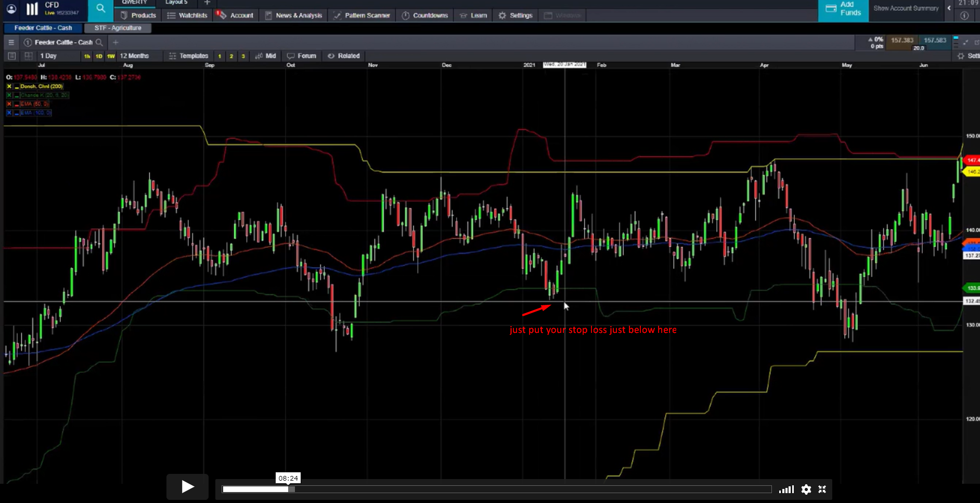Seek on the video progress bar
Viewport: 980px width, 503px height.
click(x=497, y=489)
